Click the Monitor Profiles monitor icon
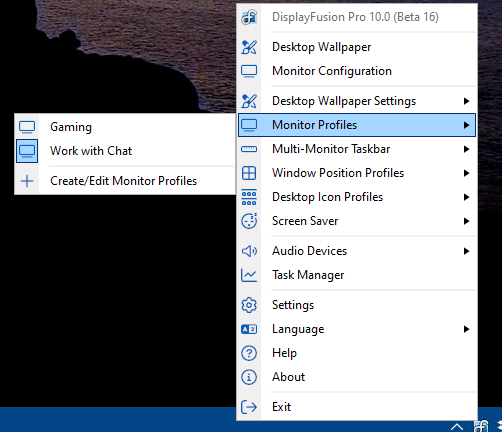The image size is (502, 432). 249,125
